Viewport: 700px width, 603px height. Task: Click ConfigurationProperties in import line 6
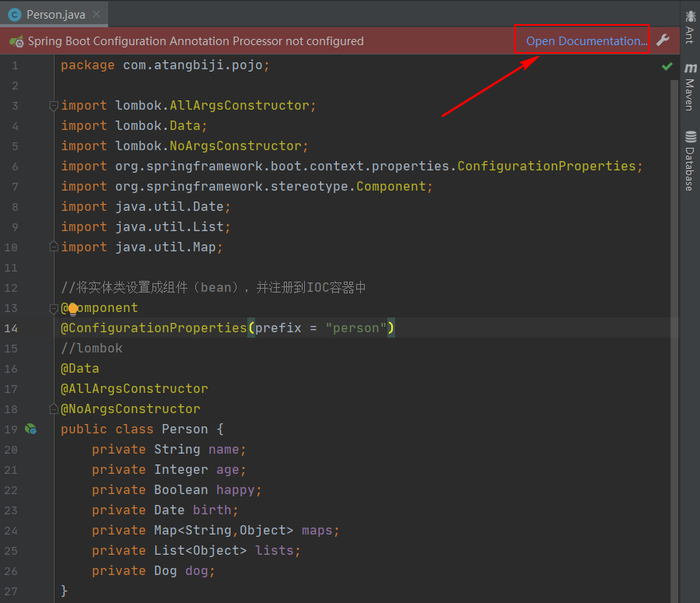coord(547,167)
